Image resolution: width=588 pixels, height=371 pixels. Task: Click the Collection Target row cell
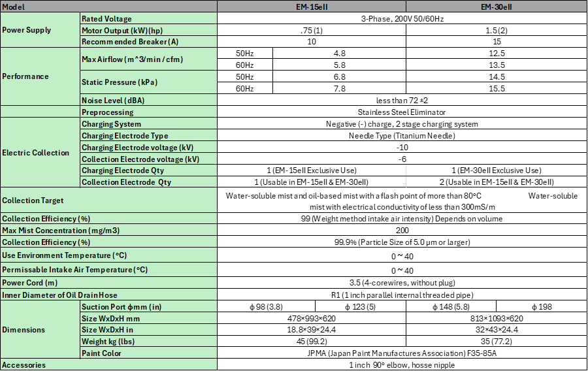(108, 201)
